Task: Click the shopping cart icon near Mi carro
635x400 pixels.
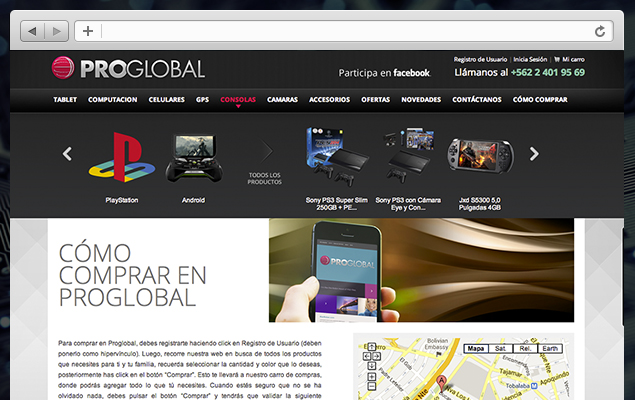Action: [x=557, y=60]
